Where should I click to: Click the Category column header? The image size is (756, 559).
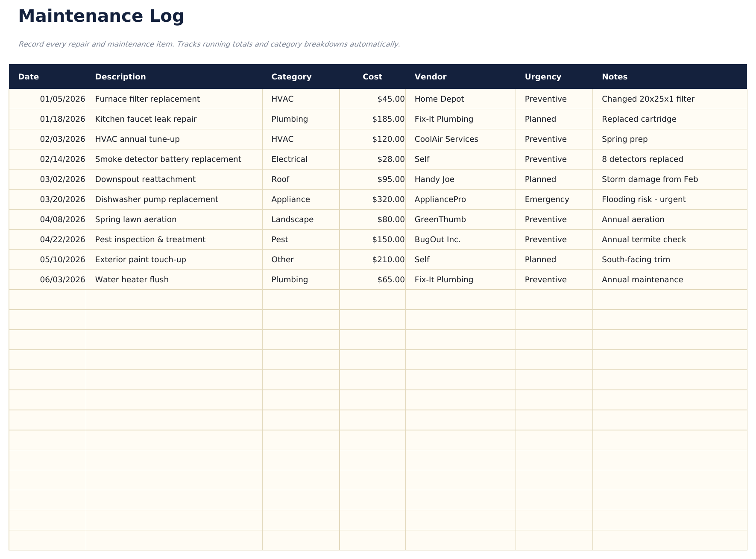291,76
